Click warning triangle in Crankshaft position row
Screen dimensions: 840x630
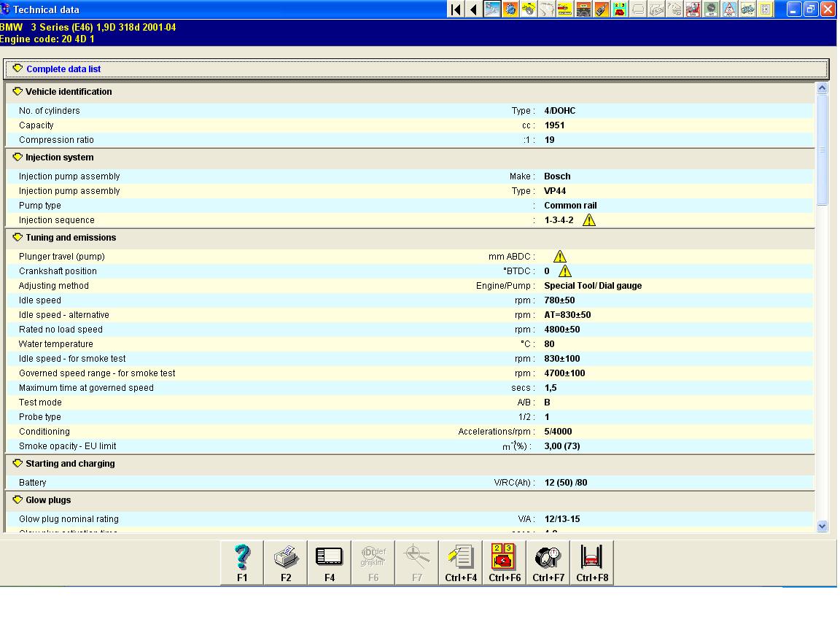click(x=564, y=271)
